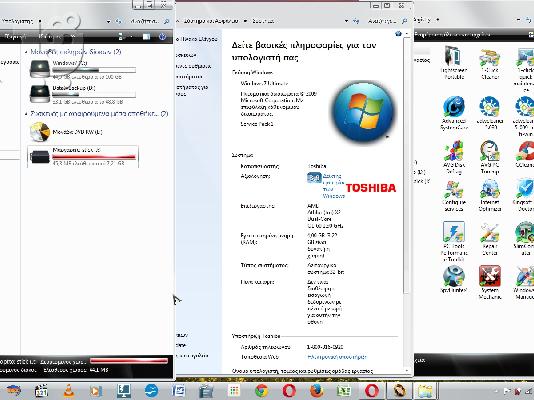Click the second command in the drives window toolbar
534x400 pixels.
coord(51,36)
